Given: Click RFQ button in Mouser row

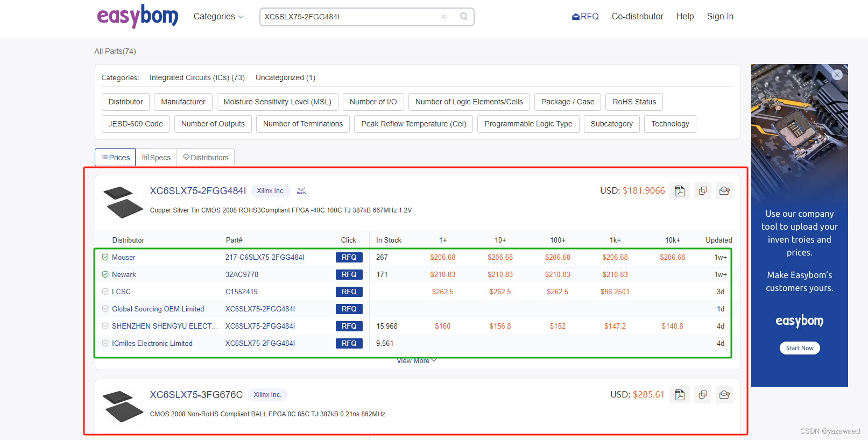Looking at the screenshot, I should tap(349, 257).
